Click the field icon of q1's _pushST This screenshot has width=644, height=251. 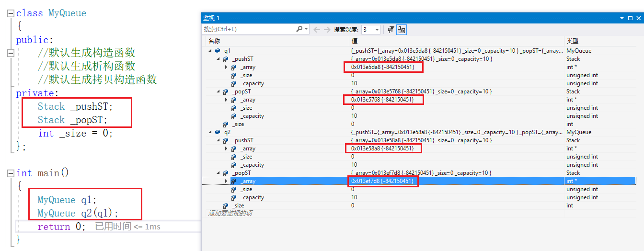point(226,59)
